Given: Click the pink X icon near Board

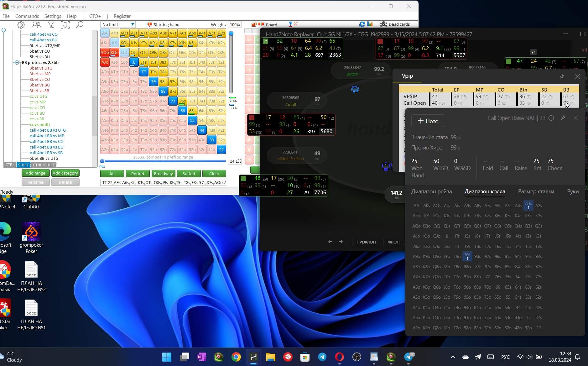Looking at the screenshot, I should point(296,24).
